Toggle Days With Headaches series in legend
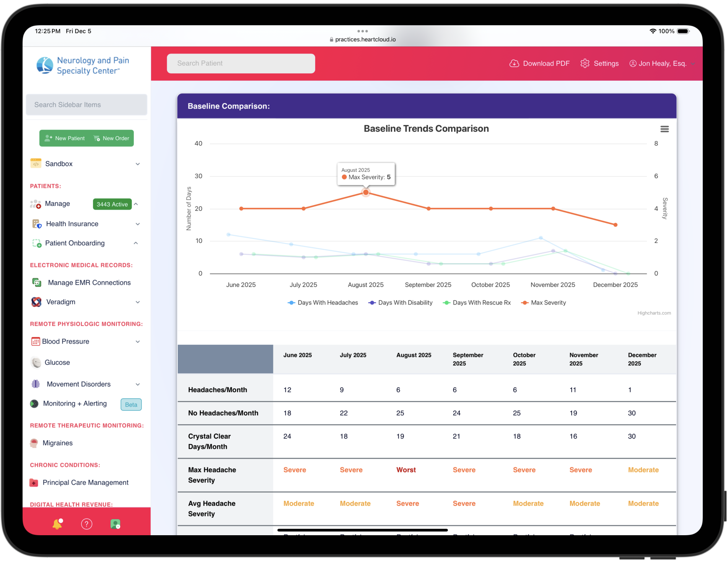The image size is (728, 562). tap(323, 303)
